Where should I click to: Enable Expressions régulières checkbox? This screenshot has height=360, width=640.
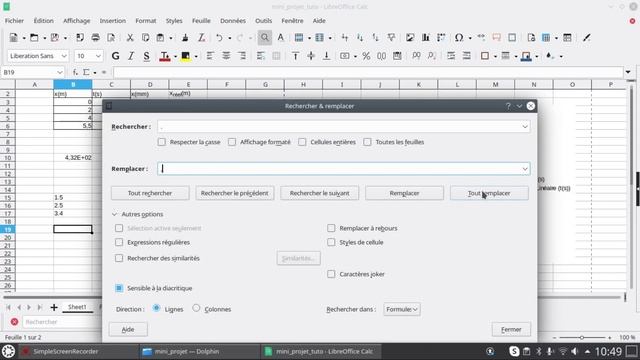(119, 242)
